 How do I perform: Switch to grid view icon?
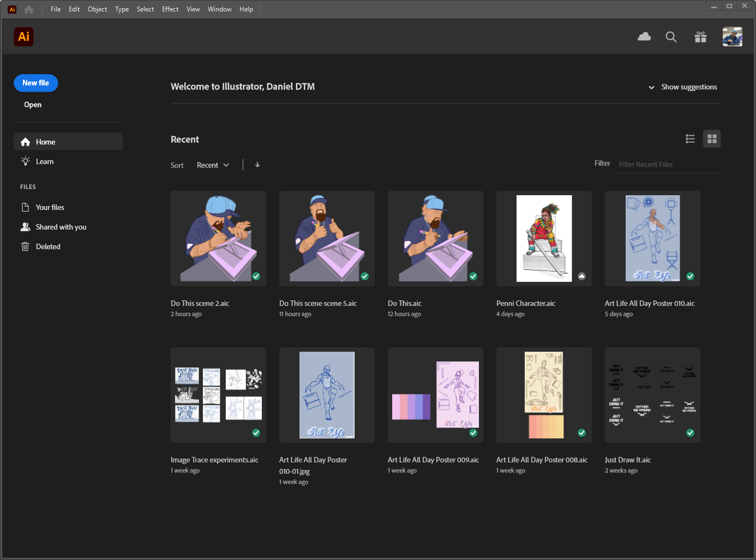712,139
